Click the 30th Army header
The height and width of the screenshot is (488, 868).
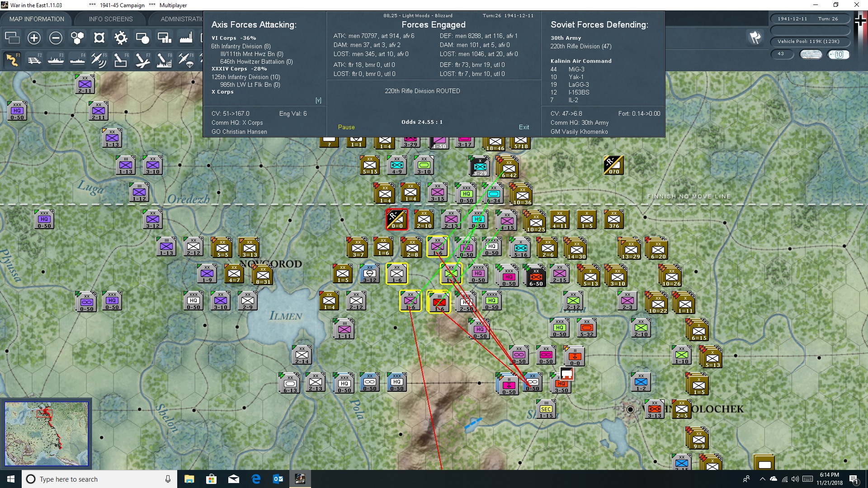point(566,38)
